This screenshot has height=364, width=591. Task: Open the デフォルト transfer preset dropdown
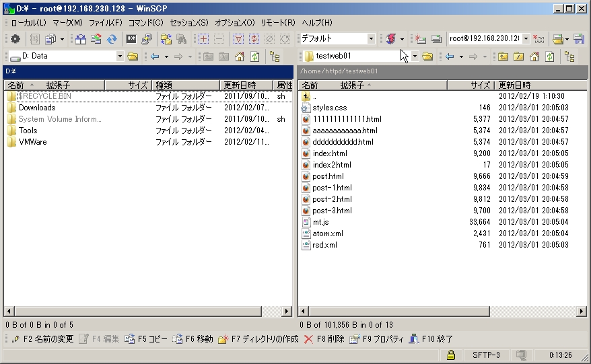click(372, 38)
